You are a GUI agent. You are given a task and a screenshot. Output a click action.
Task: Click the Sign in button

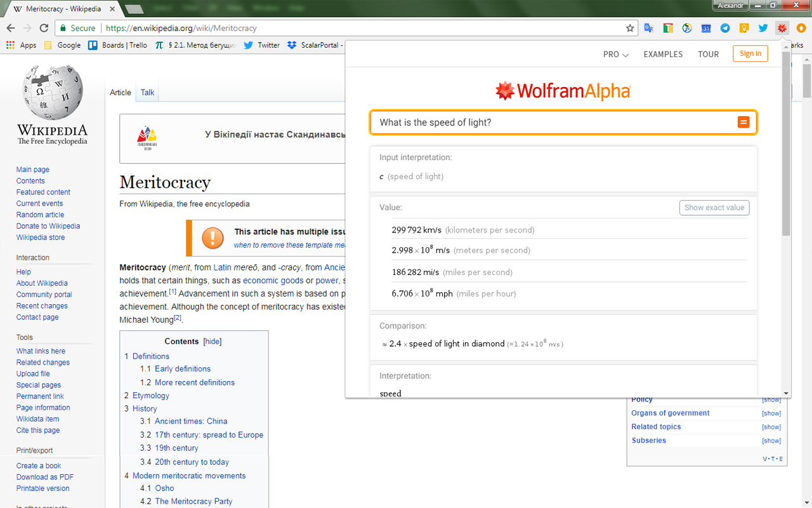tap(750, 54)
